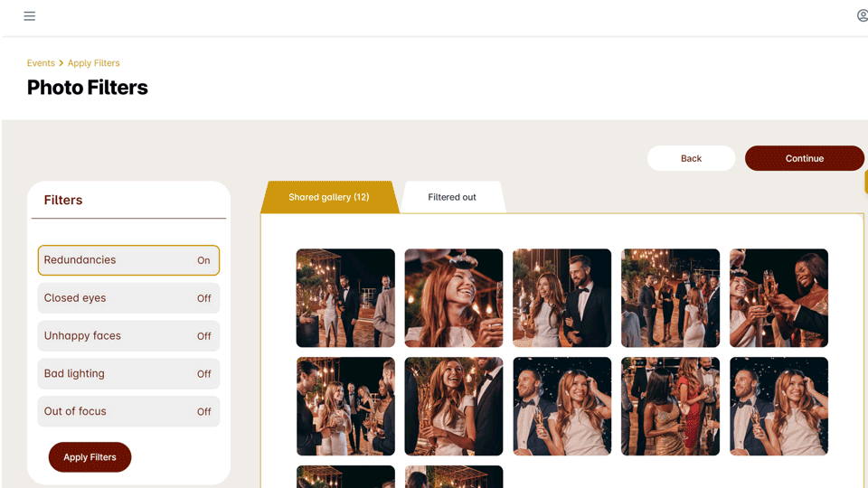The image size is (868, 488).
Task: Click the Continue button
Action: [805, 158]
